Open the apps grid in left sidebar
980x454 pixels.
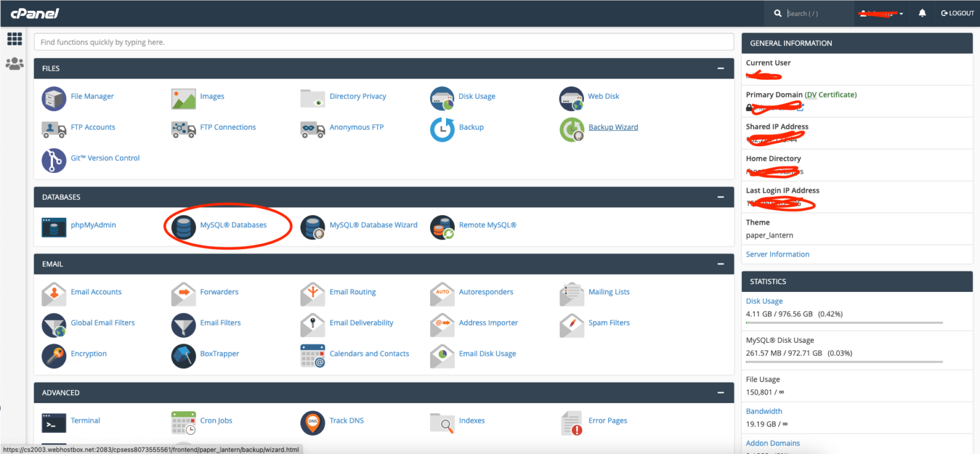[x=14, y=39]
